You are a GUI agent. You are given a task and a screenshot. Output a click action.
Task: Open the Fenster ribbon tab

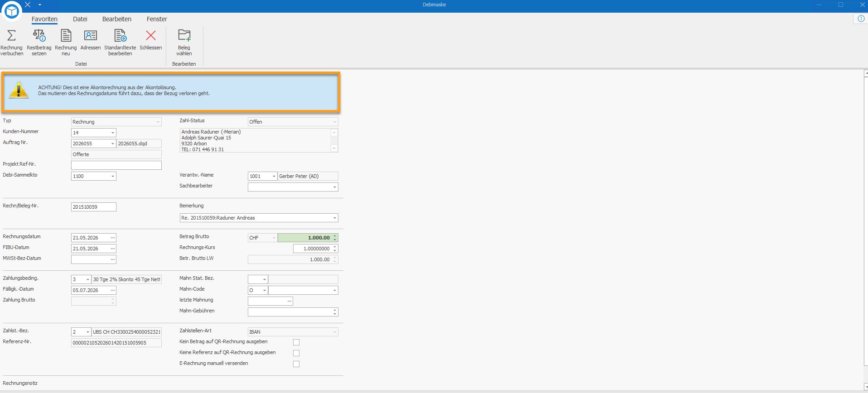click(x=157, y=19)
